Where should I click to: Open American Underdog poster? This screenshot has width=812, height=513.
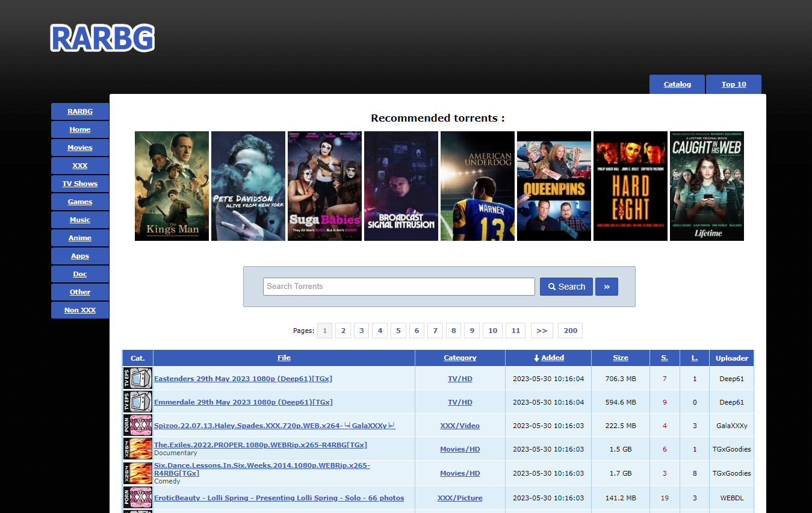click(x=477, y=186)
